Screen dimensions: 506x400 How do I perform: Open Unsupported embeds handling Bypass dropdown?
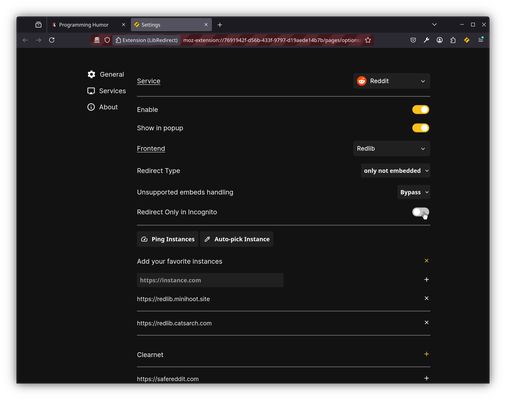(x=414, y=193)
